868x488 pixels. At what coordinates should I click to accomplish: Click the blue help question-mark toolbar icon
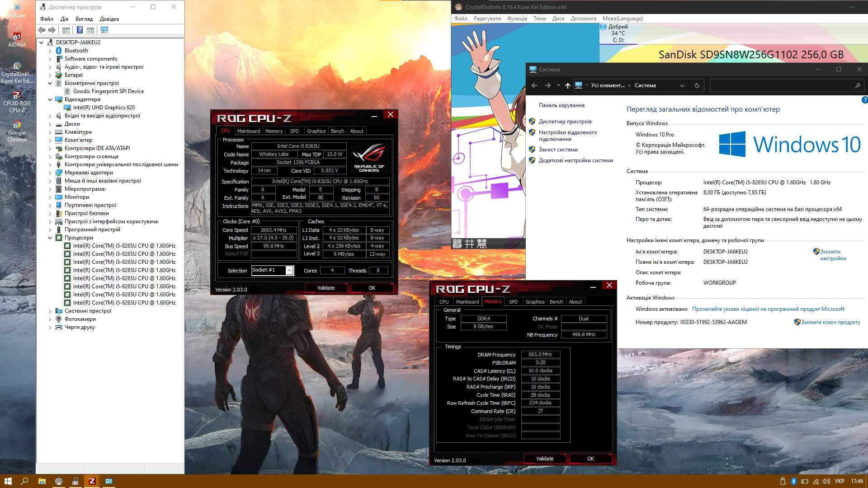coord(80,30)
